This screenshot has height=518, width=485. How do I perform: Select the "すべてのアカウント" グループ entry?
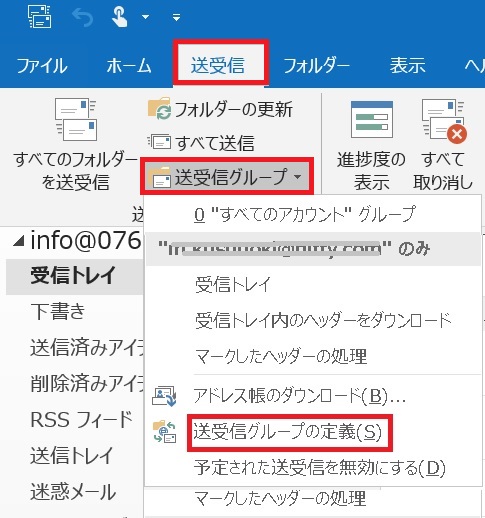coord(305,214)
